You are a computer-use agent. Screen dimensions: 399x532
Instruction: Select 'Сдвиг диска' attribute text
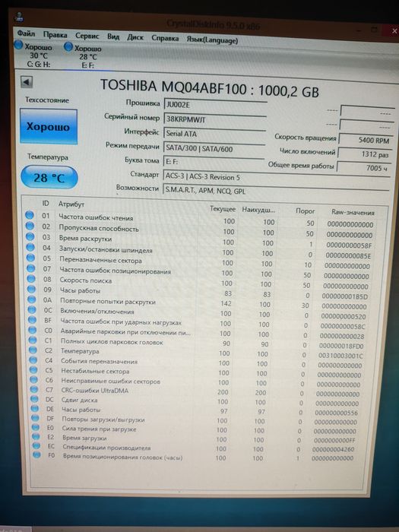79,400
